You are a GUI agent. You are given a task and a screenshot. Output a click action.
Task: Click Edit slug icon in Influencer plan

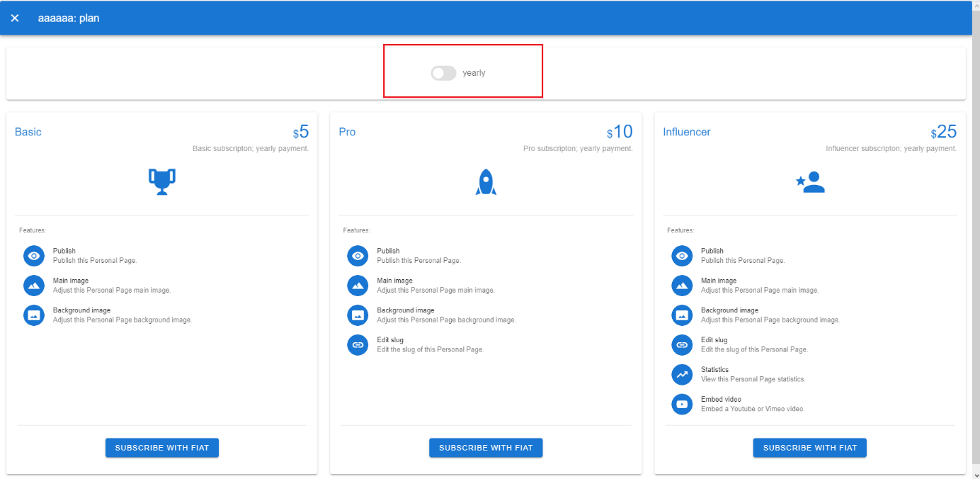click(682, 345)
